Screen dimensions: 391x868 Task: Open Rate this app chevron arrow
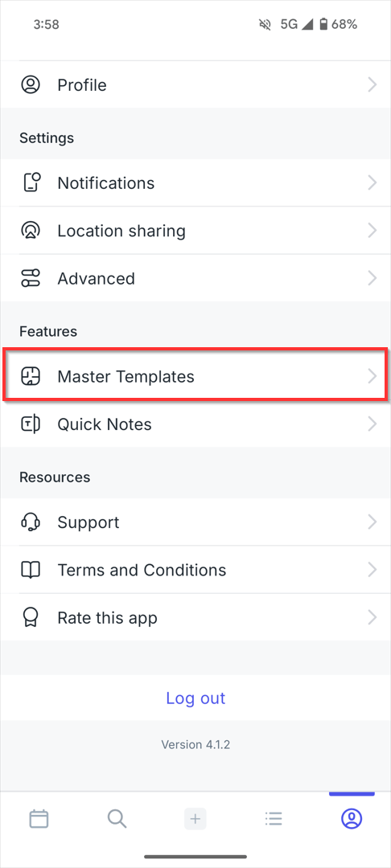(372, 617)
